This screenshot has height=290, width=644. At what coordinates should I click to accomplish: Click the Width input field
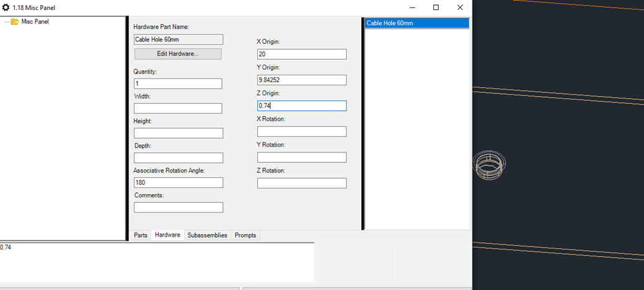click(178, 108)
